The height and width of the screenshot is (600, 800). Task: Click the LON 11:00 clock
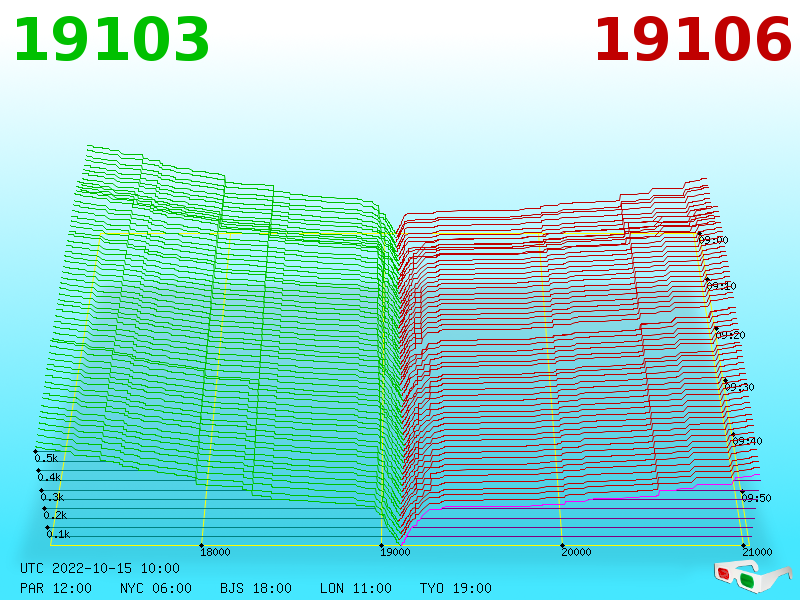(356, 588)
